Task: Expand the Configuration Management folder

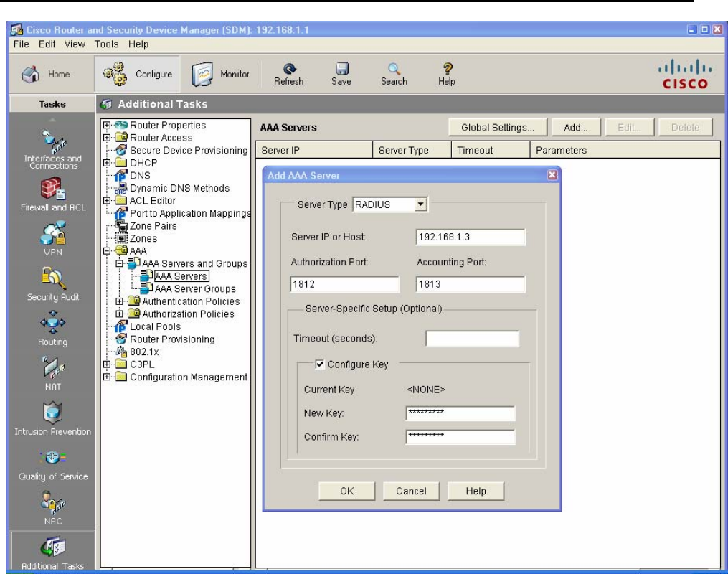Action: (107, 377)
